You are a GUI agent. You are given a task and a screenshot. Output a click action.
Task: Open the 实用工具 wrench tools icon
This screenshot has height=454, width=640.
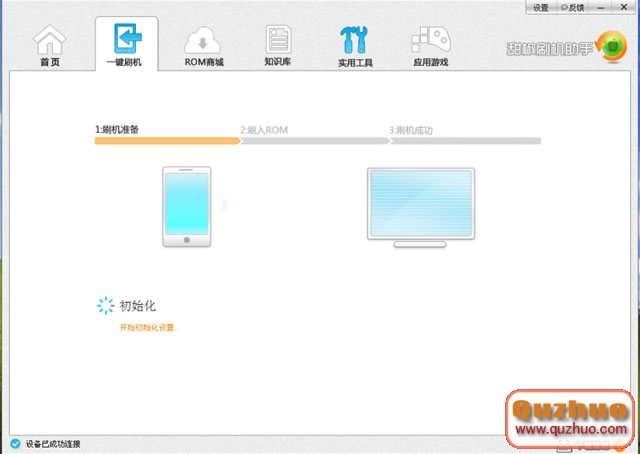[354, 40]
